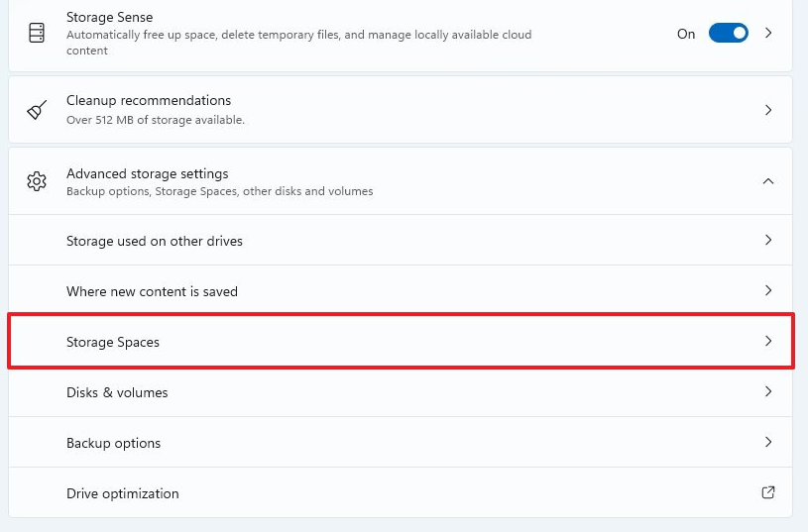Image resolution: width=808 pixels, height=532 pixels.
Task: Select the Disks & volumes label
Action: pos(117,392)
